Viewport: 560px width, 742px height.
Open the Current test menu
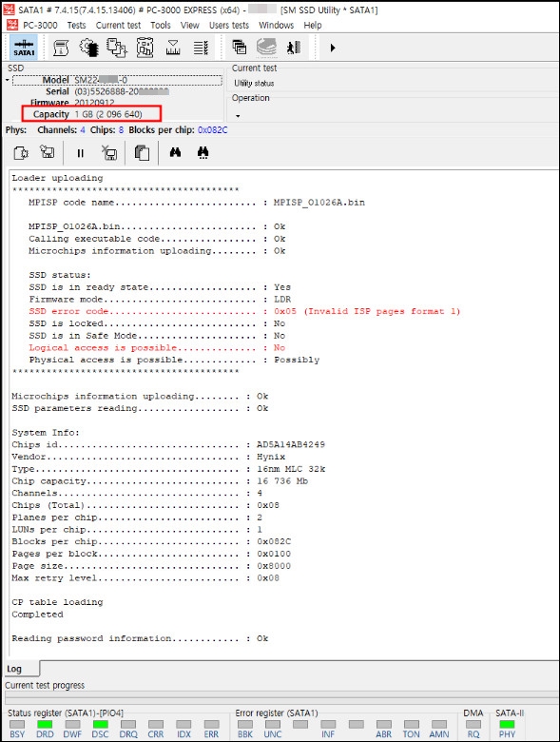point(118,25)
